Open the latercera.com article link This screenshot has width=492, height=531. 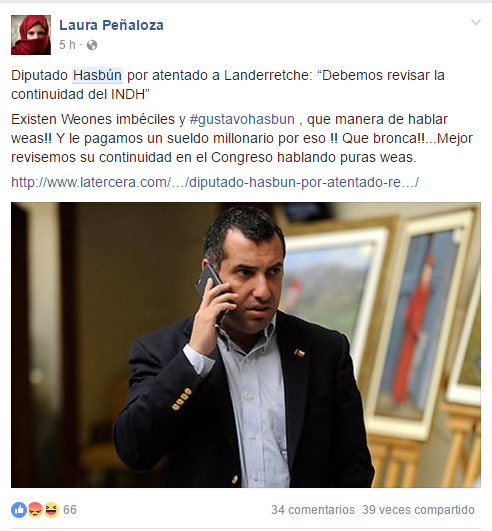click(x=215, y=182)
